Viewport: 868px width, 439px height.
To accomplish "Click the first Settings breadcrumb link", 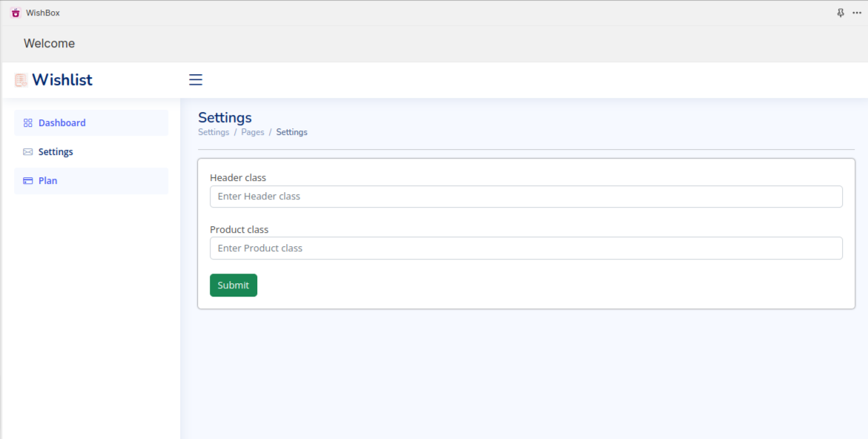I will pyautogui.click(x=213, y=132).
